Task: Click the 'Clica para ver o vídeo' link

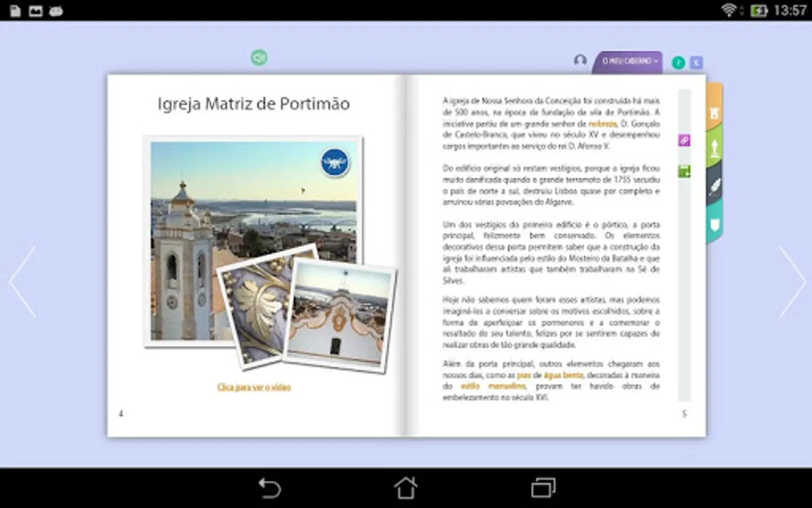Action: [254, 387]
